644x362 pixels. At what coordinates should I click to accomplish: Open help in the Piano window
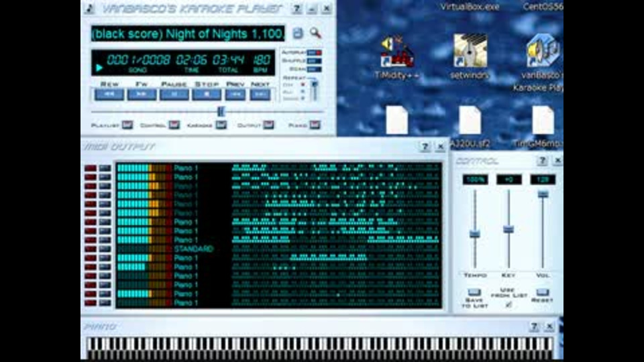coord(533,326)
